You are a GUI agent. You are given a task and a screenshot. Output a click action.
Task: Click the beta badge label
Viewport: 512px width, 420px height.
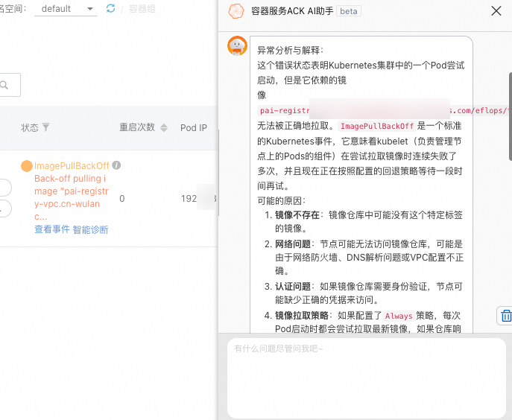point(349,11)
